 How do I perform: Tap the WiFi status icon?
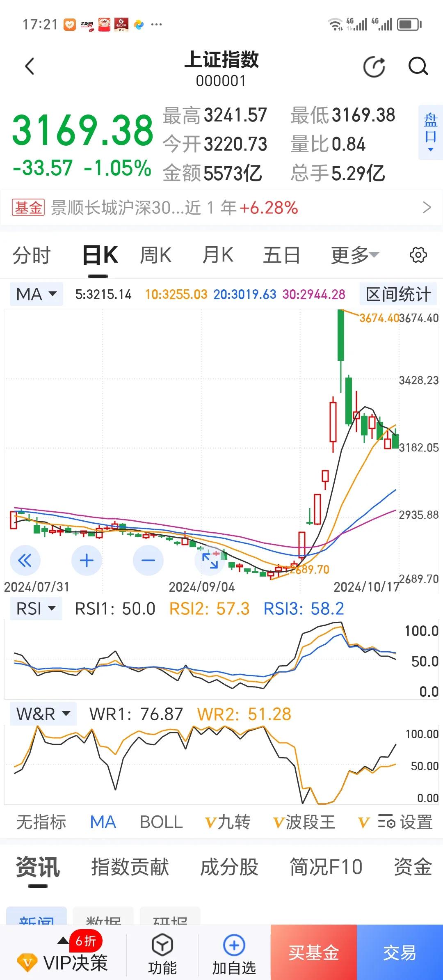coord(336,25)
